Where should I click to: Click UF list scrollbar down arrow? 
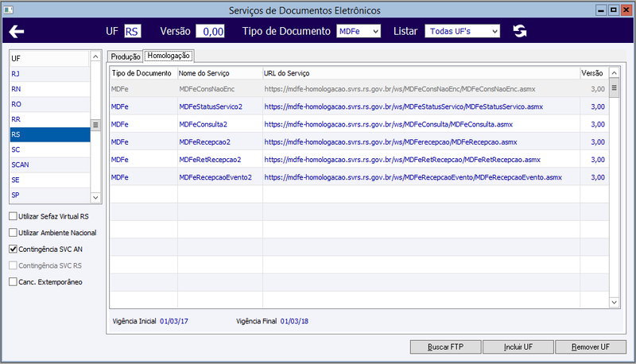tap(95, 197)
